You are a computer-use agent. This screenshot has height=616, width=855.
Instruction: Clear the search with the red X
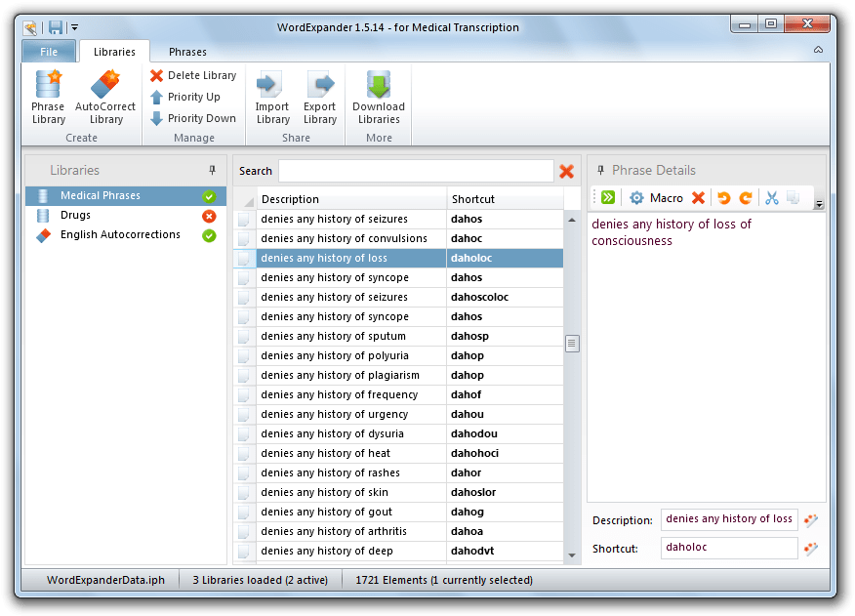[566, 171]
